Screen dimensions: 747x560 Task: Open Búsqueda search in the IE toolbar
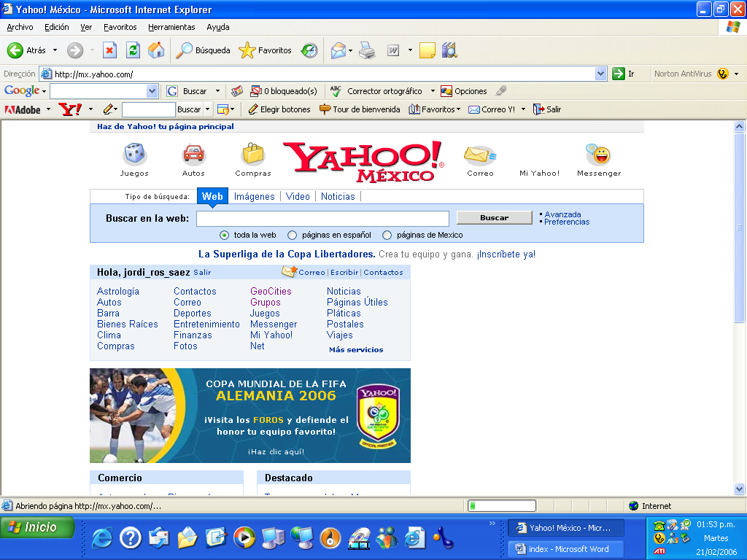tap(203, 50)
